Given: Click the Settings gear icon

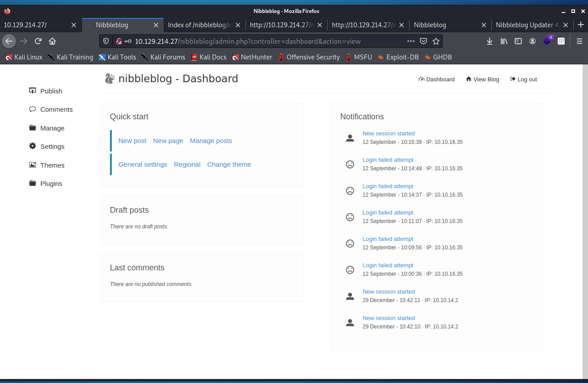Looking at the screenshot, I should pos(32,146).
